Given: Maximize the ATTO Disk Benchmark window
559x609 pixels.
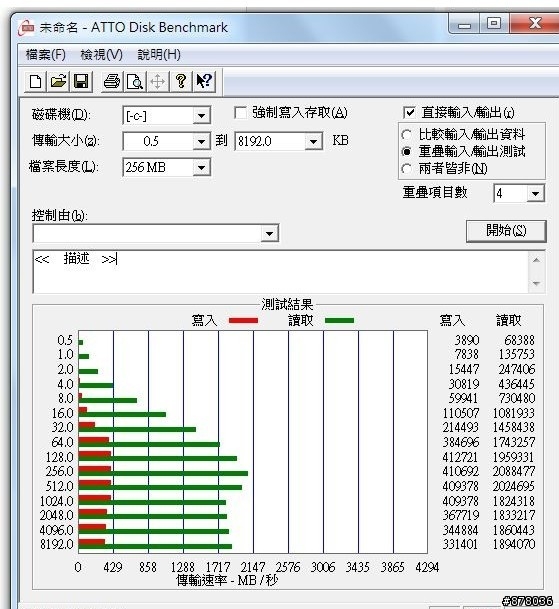Looking at the screenshot, I should click(494, 24).
